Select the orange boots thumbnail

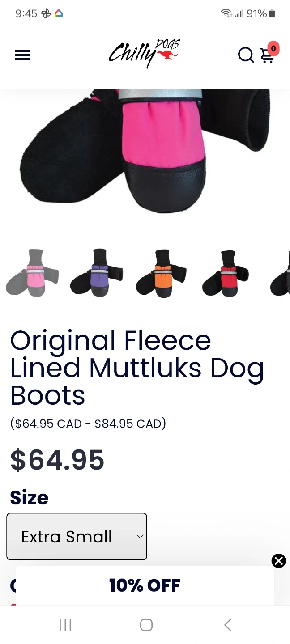coord(161,273)
